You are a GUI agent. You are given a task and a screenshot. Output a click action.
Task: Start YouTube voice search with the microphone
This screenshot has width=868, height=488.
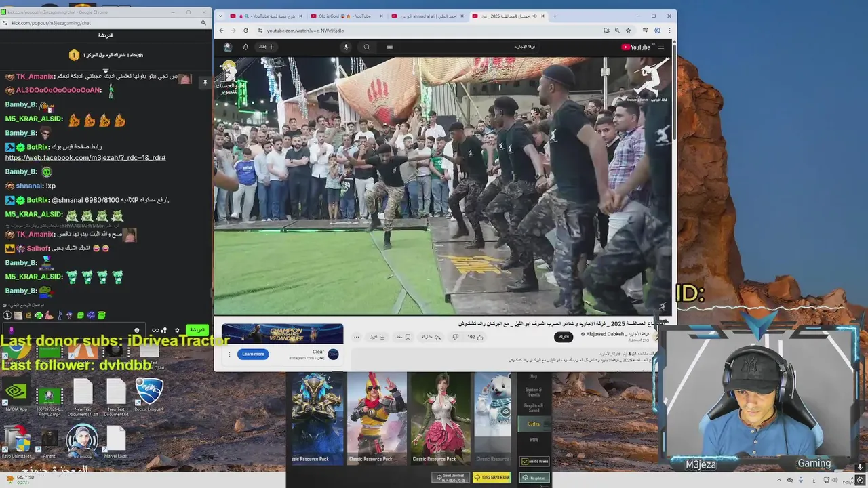point(346,47)
